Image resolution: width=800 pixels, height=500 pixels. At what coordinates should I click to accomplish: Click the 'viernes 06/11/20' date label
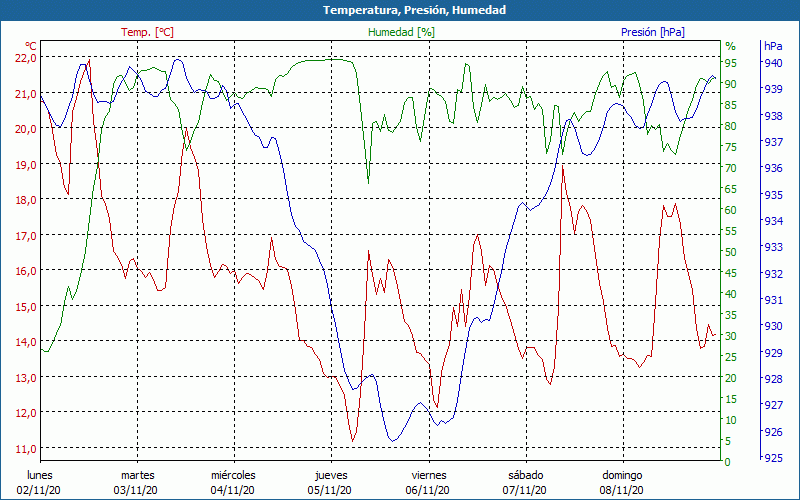point(428,483)
